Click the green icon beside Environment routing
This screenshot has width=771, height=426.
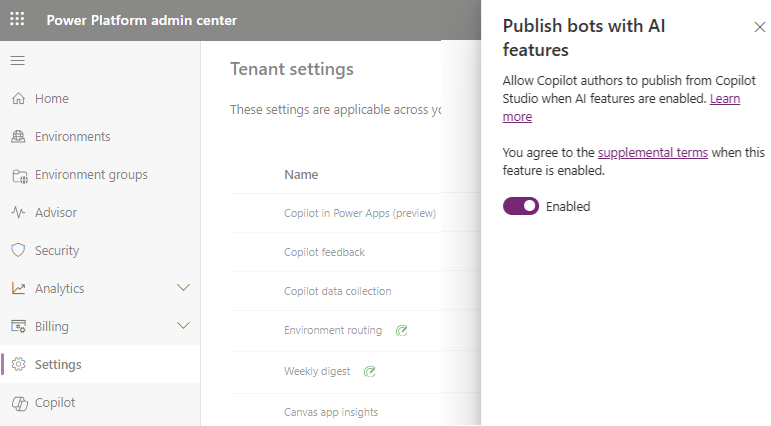click(401, 330)
